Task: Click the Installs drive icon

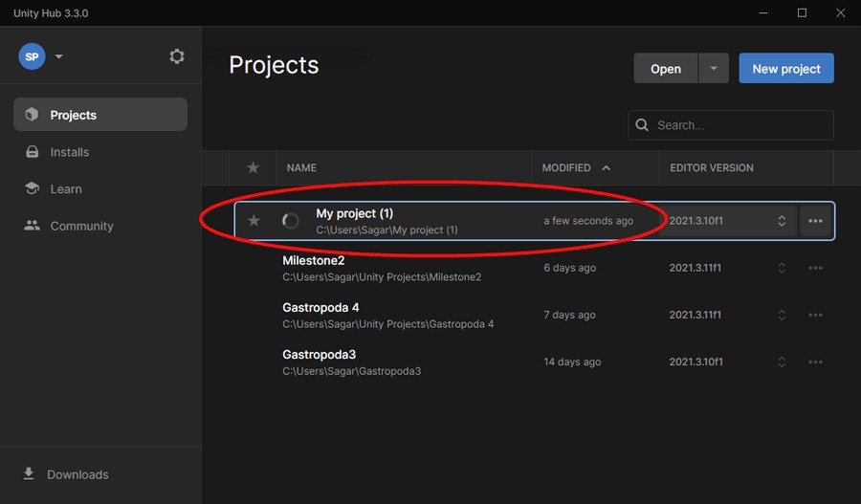Action: coord(33,151)
